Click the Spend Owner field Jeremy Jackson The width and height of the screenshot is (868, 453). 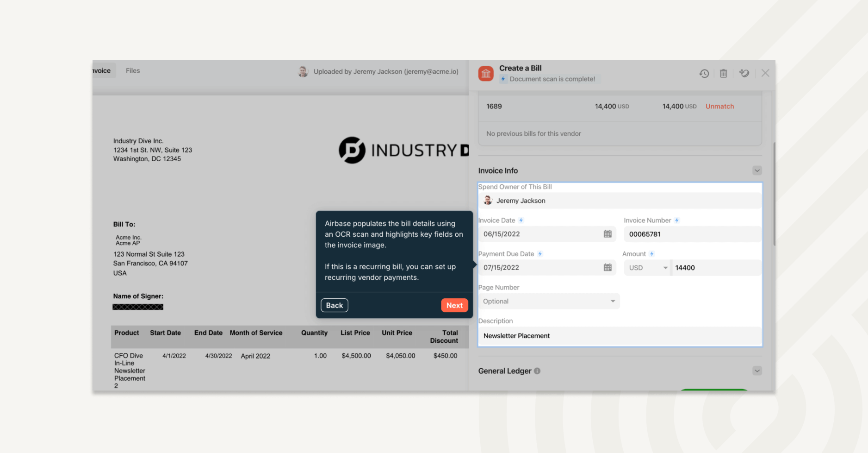click(620, 201)
